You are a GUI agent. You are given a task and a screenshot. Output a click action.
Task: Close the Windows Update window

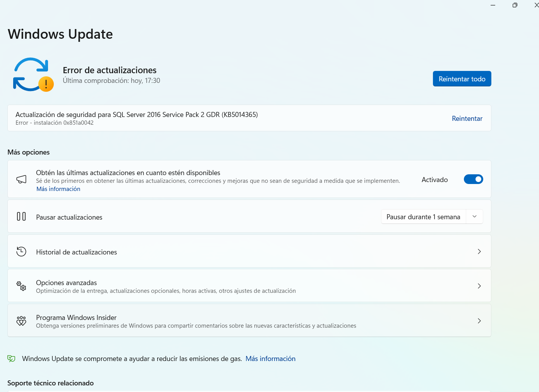tap(536, 5)
